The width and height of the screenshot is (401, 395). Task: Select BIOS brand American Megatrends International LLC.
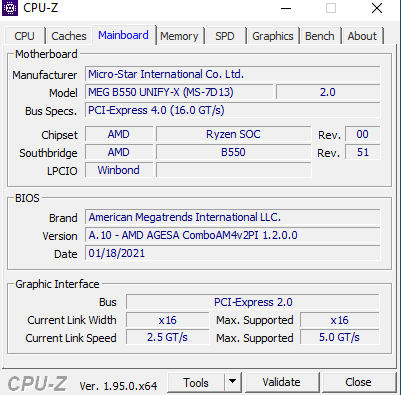point(233,217)
